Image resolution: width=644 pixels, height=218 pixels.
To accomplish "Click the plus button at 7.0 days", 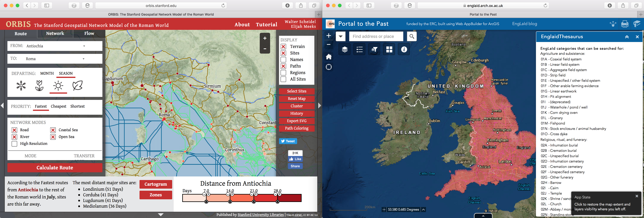I will [x=209, y=194].
